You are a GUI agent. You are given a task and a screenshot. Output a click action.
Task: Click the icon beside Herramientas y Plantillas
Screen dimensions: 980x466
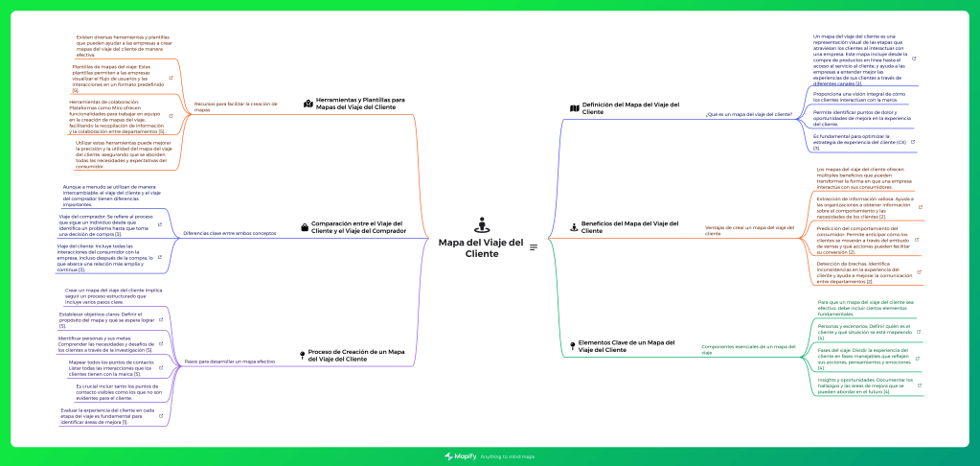308,104
